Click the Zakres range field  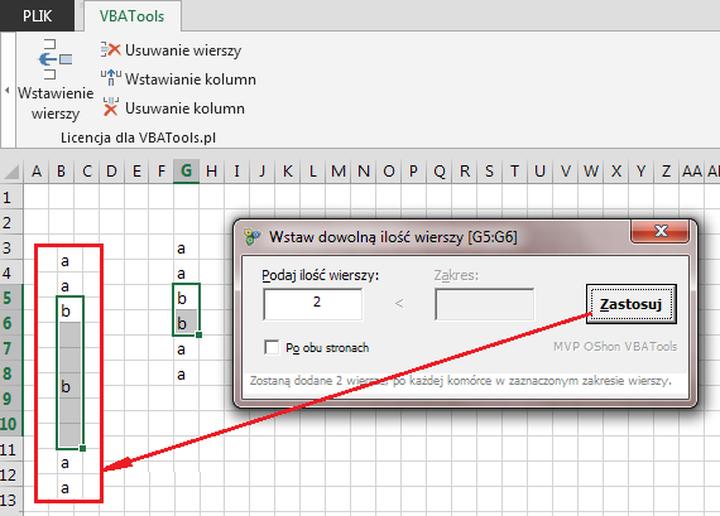pyautogui.click(x=484, y=304)
